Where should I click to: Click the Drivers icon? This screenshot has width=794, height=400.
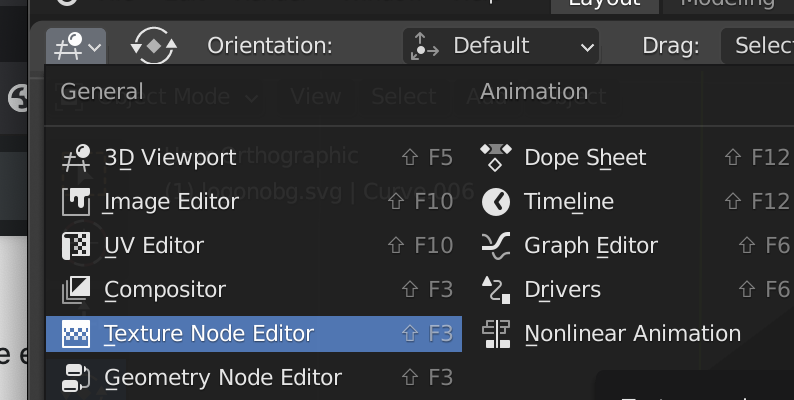coord(496,290)
